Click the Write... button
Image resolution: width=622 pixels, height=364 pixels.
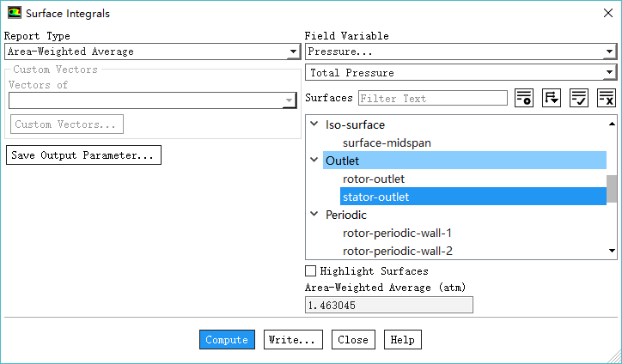click(x=294, y=340)
